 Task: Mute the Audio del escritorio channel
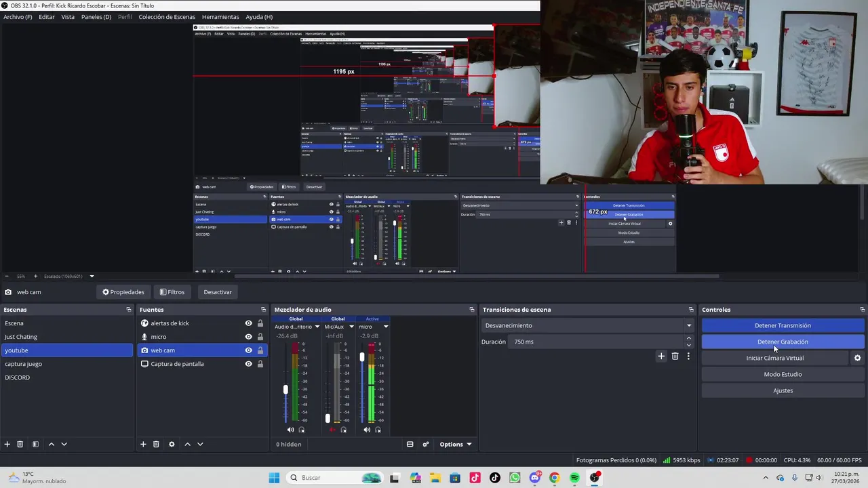click(x=290, y=430)
